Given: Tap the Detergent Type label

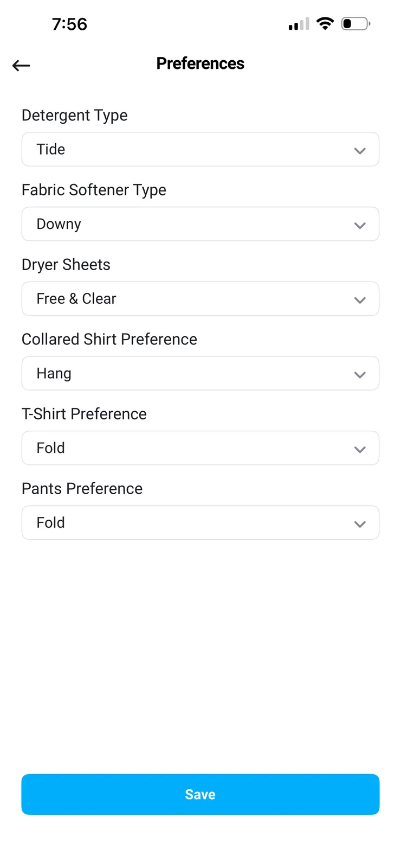Looking at the screenshot, I should [x=75, y=115].
